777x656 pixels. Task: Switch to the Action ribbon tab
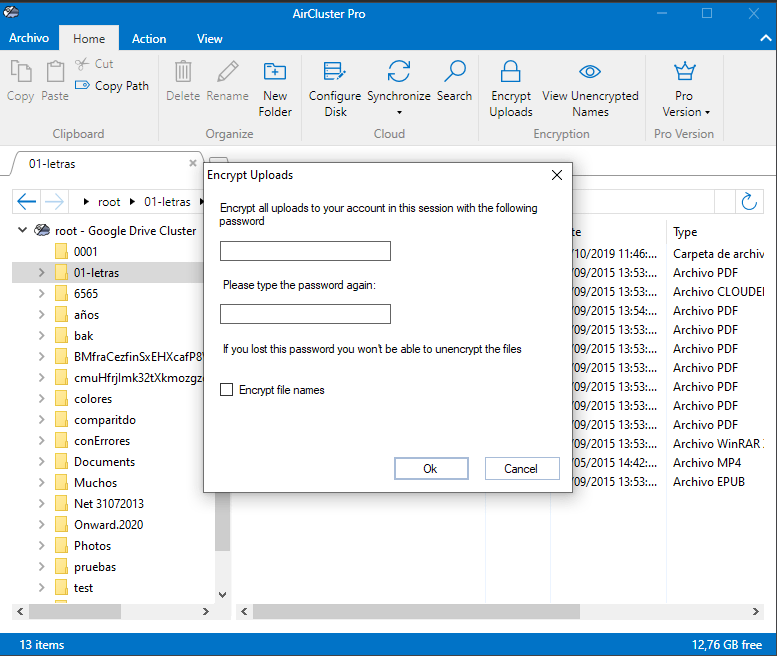point(149,39)
